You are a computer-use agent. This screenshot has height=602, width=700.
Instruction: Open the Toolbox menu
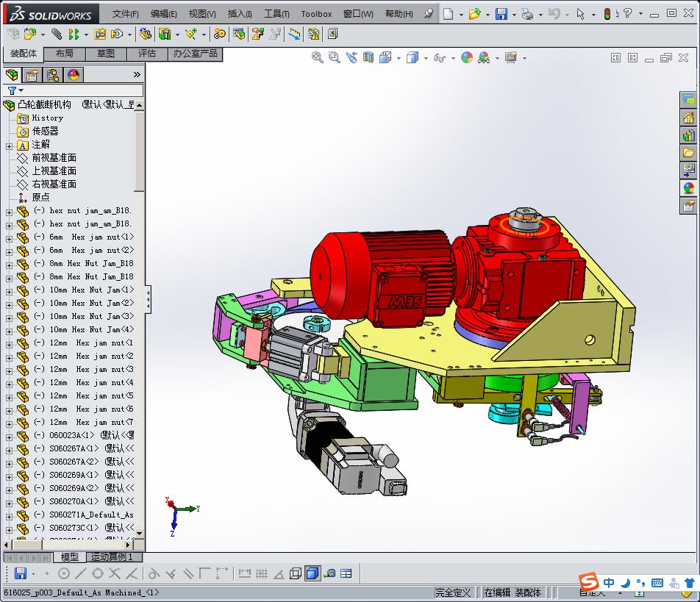[316, 14]
